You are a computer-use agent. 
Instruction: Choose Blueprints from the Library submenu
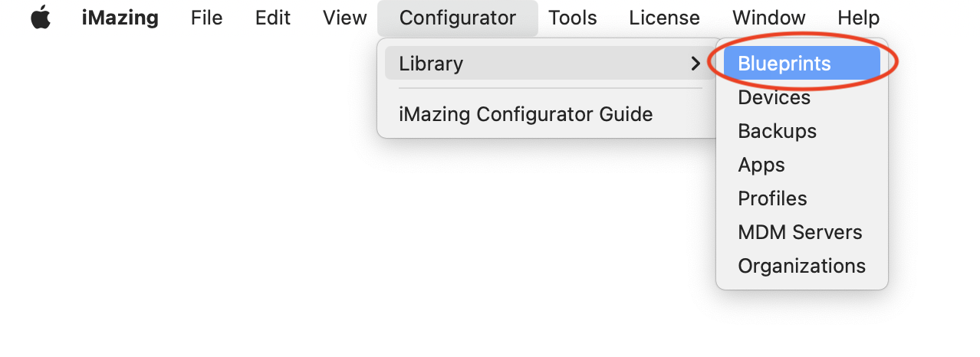784,64
